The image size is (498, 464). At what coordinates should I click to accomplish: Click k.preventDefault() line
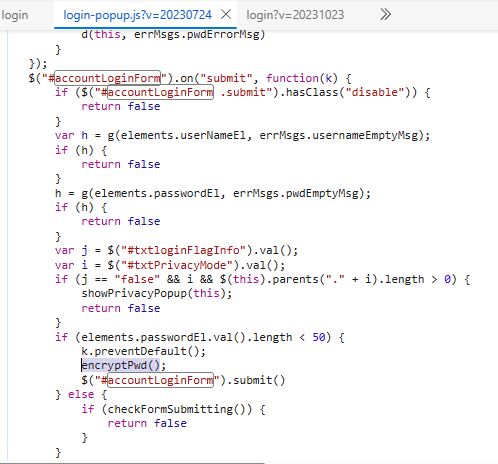point(143,351)
